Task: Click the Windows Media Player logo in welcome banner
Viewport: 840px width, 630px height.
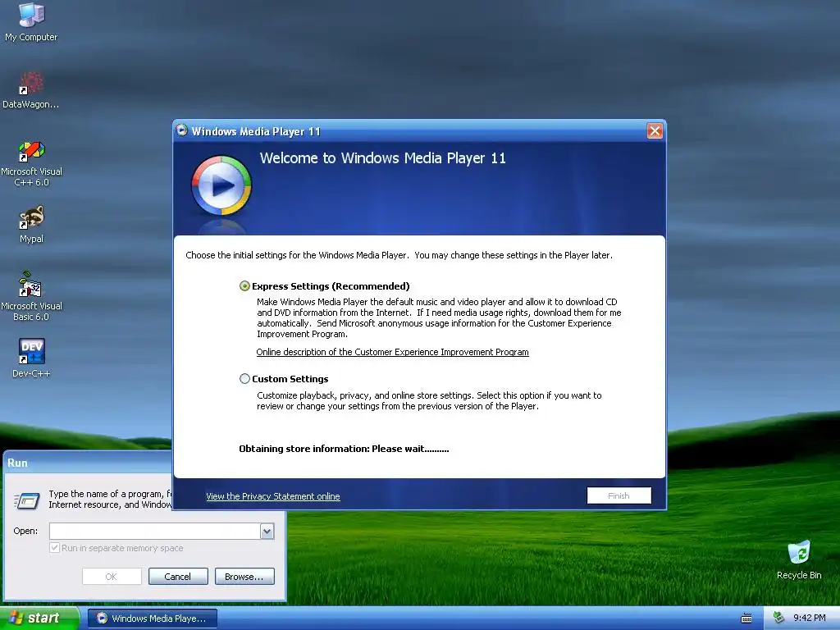Action: pos(221,185)
